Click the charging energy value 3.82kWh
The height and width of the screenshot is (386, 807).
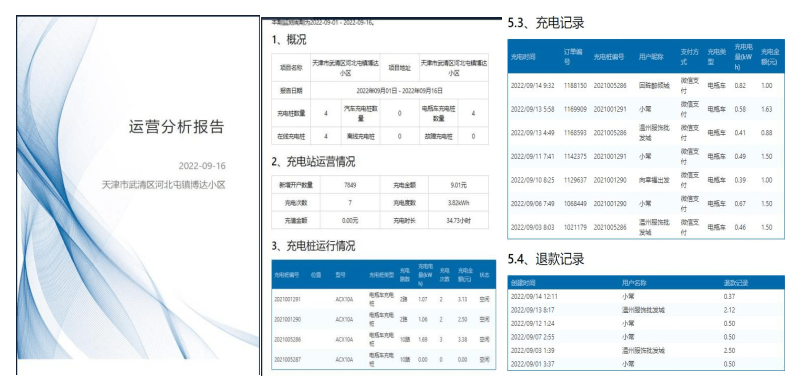[459, 202]
